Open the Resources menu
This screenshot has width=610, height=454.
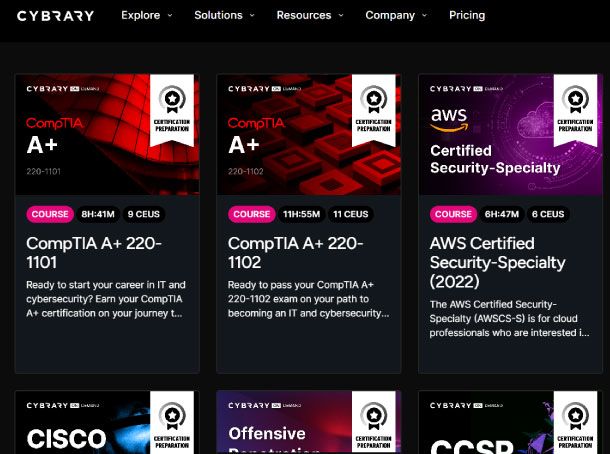[304, 15]
